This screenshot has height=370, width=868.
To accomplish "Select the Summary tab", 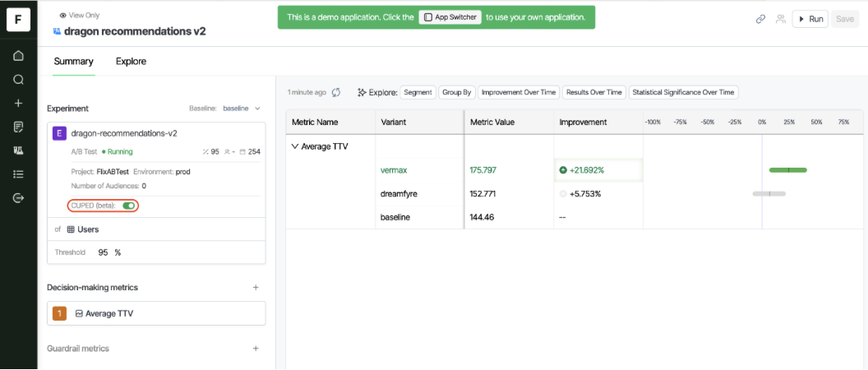I will coord(73,62).
